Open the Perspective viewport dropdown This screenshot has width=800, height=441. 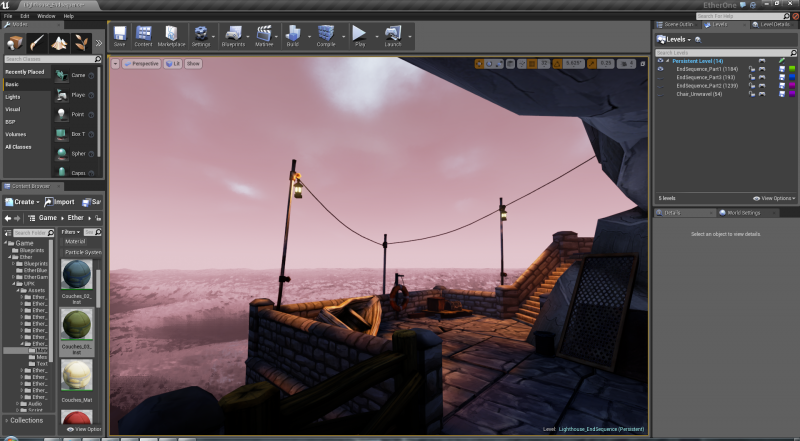[143, 63]
